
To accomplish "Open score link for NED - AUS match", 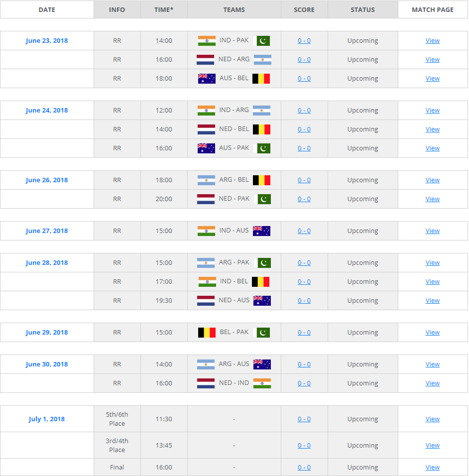I will [304, 301].
